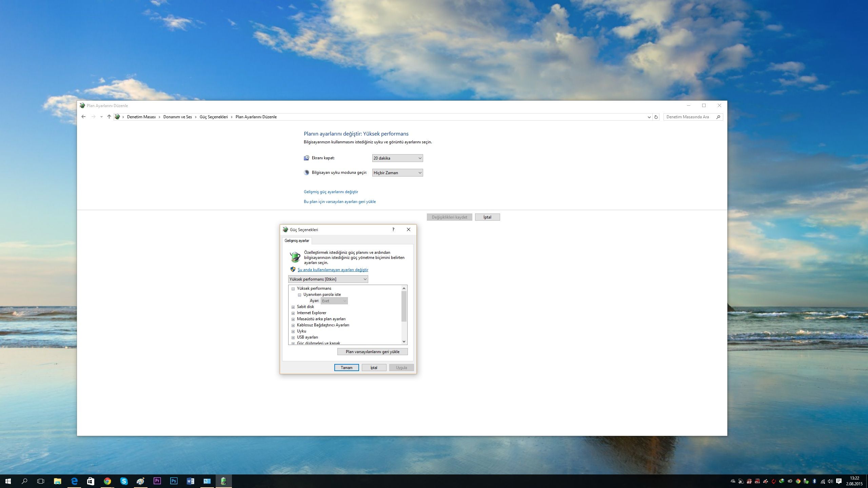This screenshot has width=868, height=488.
Task: Refresh the Control Panel address bar
Action: [656, 117]
